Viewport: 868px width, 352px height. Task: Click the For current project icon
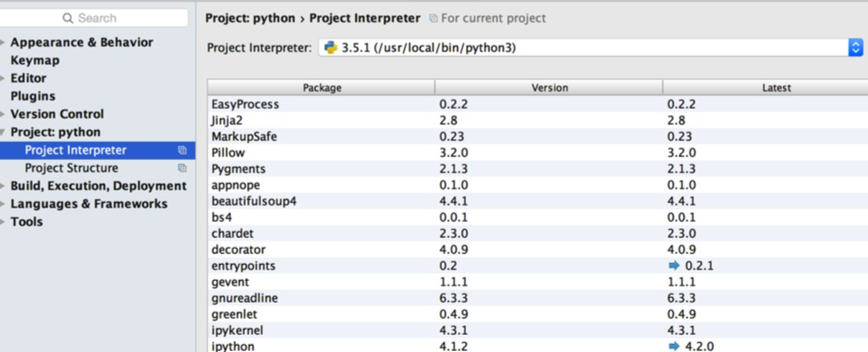434,18
